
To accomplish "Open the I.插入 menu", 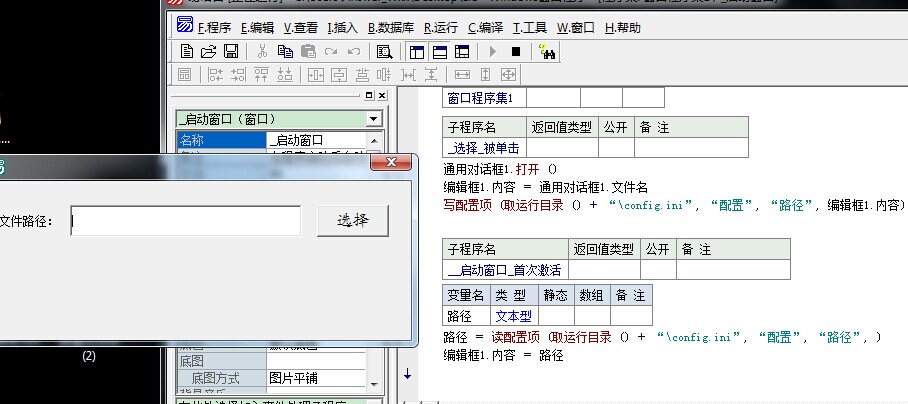I will [x=342, y=27].
